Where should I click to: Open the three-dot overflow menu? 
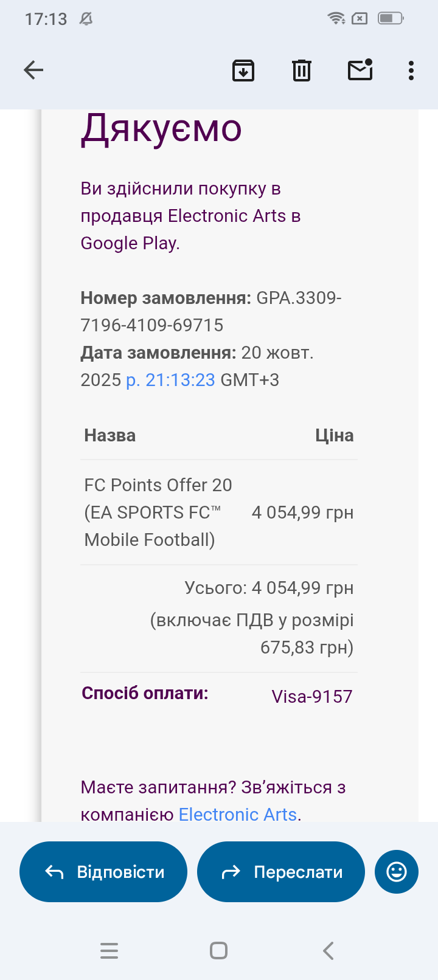click(x=411, y=71)
